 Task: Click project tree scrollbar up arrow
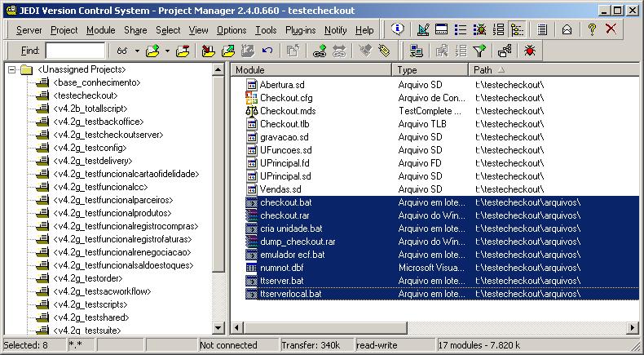click(218, 69)
